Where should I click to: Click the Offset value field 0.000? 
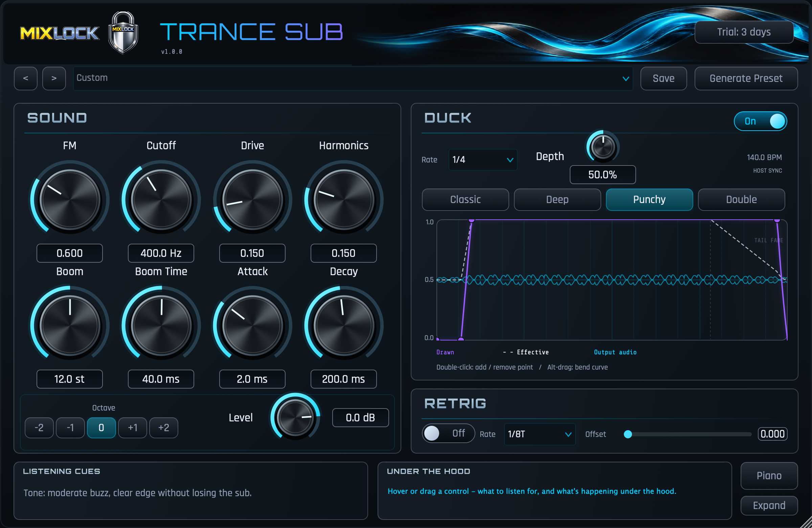(x=773, y=434)
